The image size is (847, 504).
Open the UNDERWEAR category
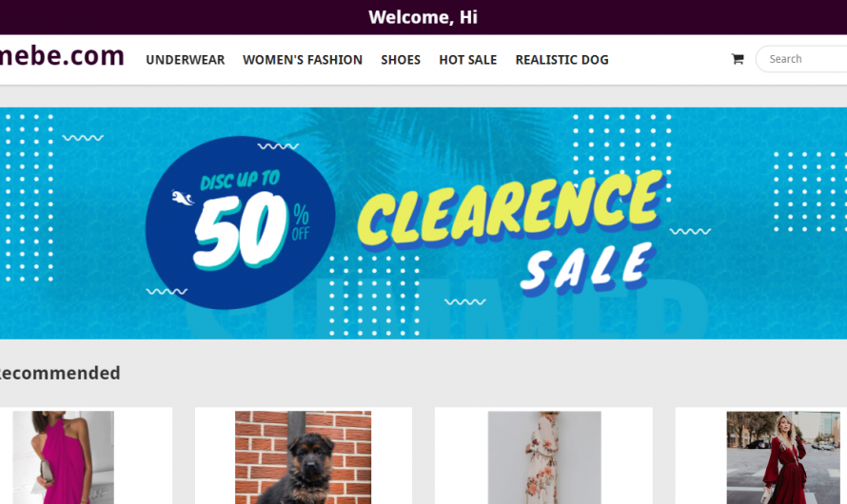click(x=186, y=60)
